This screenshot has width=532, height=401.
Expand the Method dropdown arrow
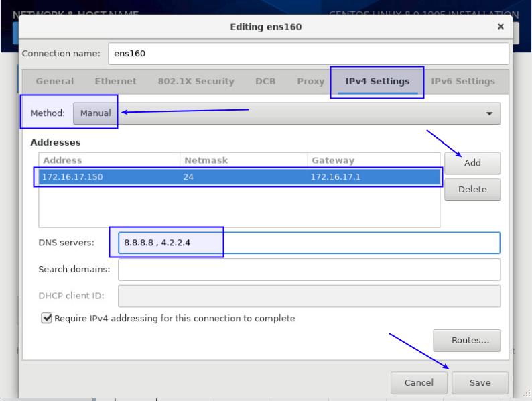(489, 113)
